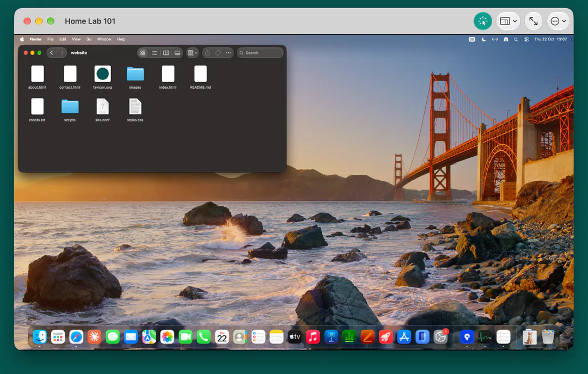Open the Window menu
This screenshot has width=588, height=374.
[104, 39]
